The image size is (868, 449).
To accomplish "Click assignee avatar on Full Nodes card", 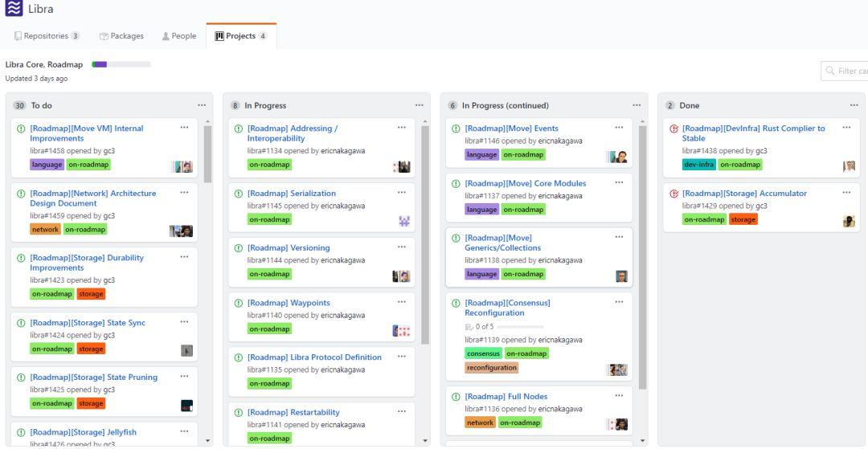I will pos(618,424).
